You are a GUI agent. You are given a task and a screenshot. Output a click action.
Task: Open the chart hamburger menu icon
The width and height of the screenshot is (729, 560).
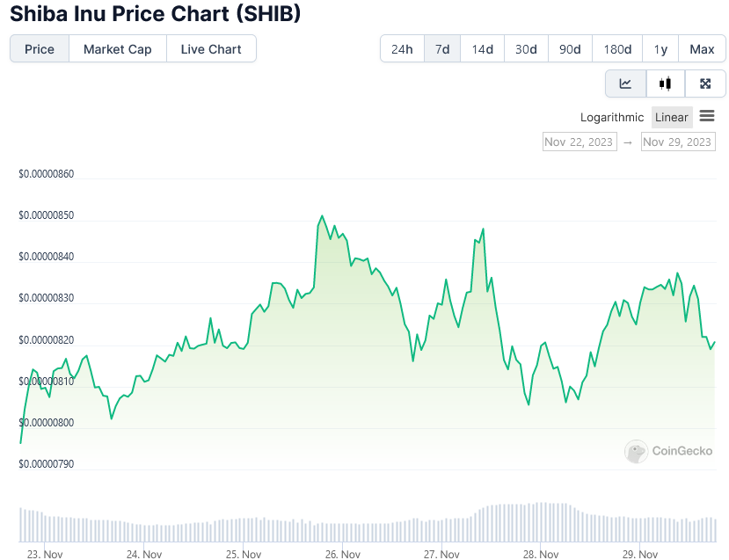coord(707,116)
